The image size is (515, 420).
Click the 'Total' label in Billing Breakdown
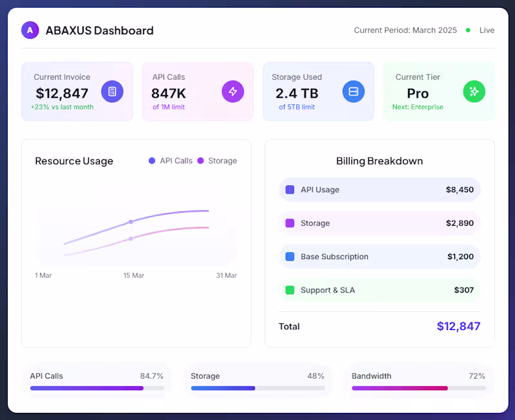(289, 327)
